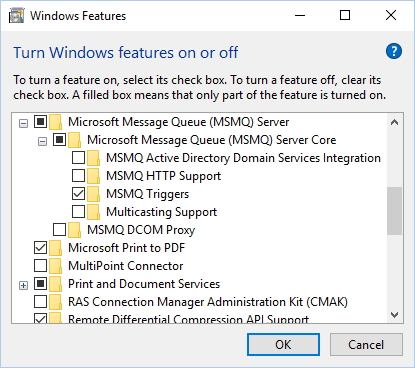The height and width of the screenshot is (368, 415).
Task: Maximize the Windows Features window
Action: (345, 15)
